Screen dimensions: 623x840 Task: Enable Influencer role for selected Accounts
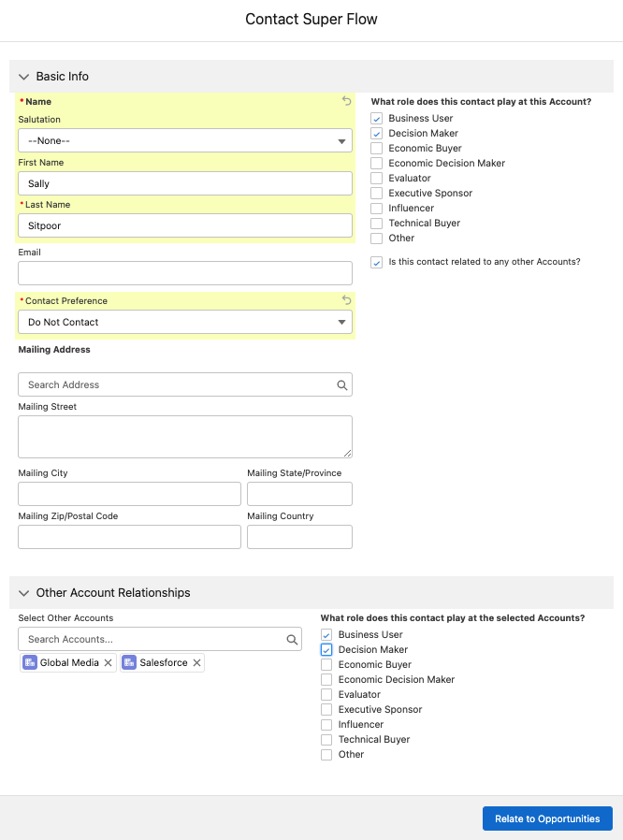click(x=326, y=724)
